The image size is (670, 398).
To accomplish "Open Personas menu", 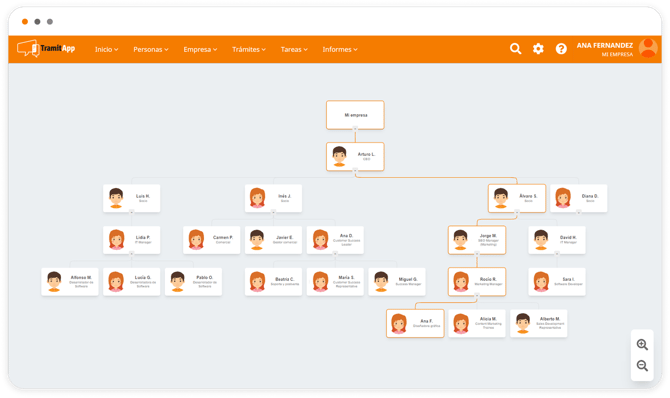I will [151, 50].
